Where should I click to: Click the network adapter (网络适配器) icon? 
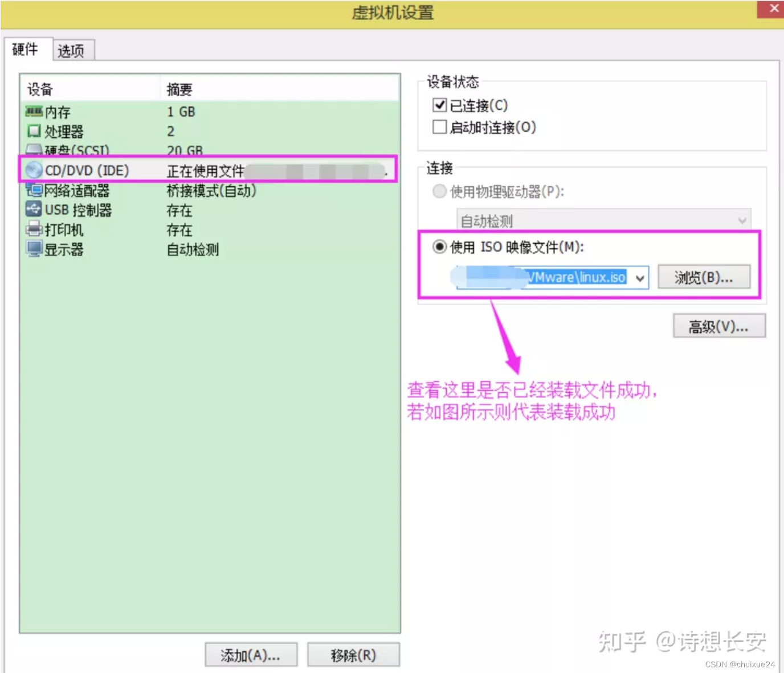pos(34,190)
